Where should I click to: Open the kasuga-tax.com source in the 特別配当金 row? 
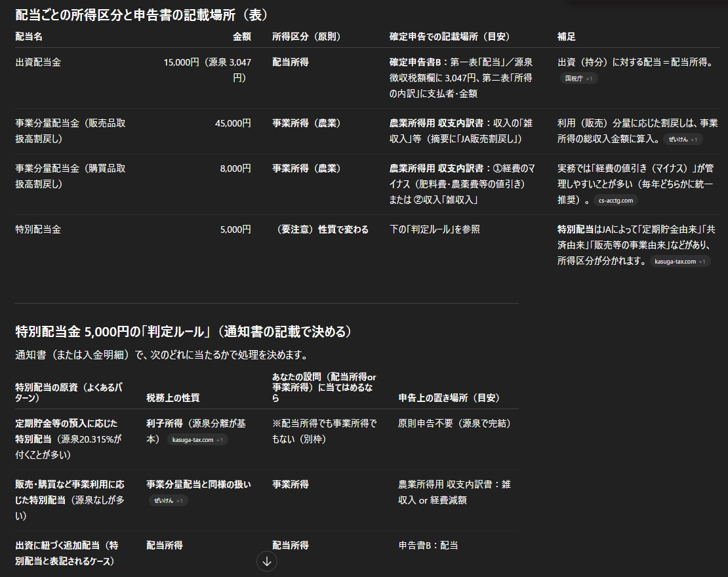[x=676, y=260]
